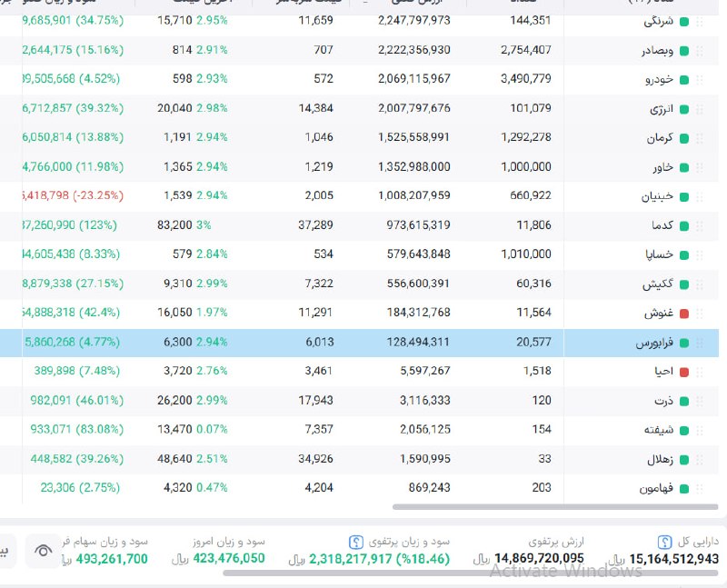This screenshot has height=588, width=727.
Task: Select the فهامون symbol name
Action: (656, 488)
